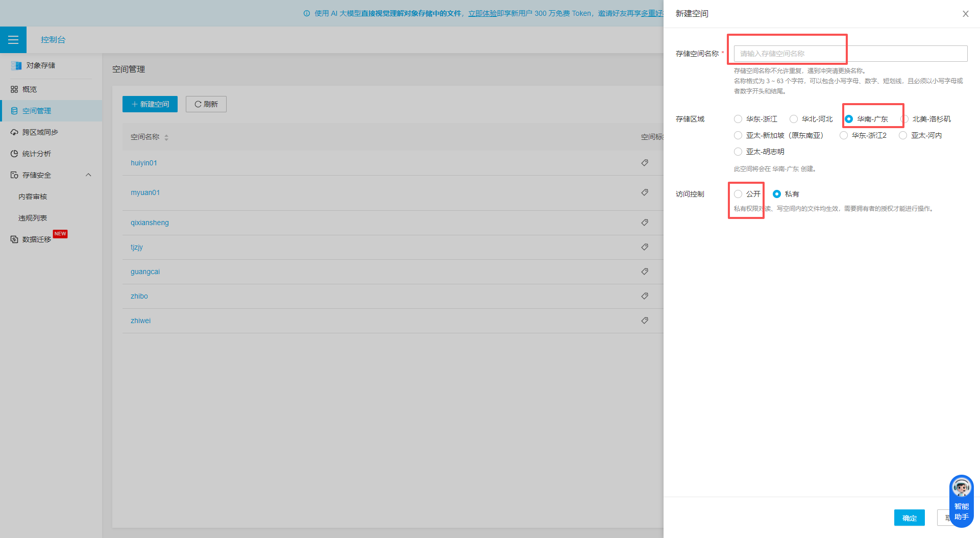Click the tag icon for zhiwei
Viewport: 980px width, 538px height.
(x=645, y=321)
